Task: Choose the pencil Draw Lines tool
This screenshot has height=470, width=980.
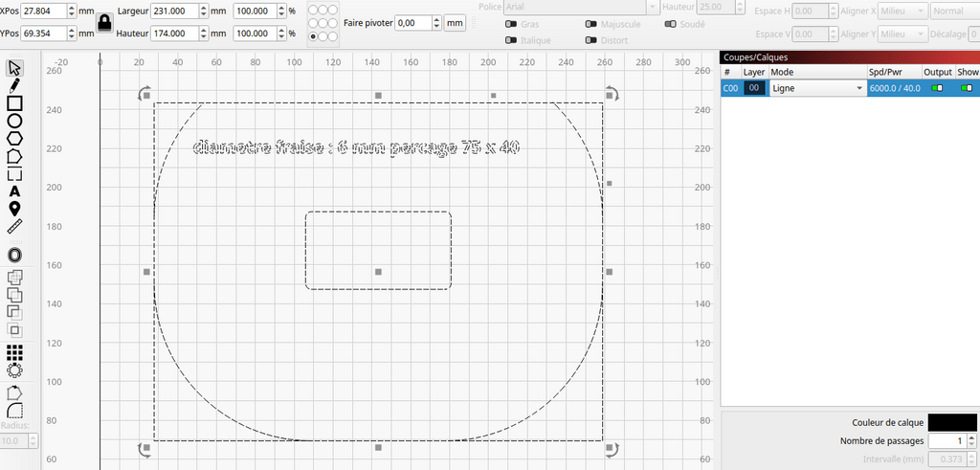Action: [x=15, y=85]
